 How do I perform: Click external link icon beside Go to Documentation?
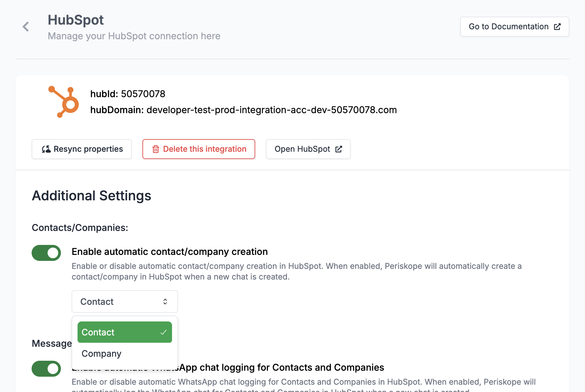(x=557, y=27)
